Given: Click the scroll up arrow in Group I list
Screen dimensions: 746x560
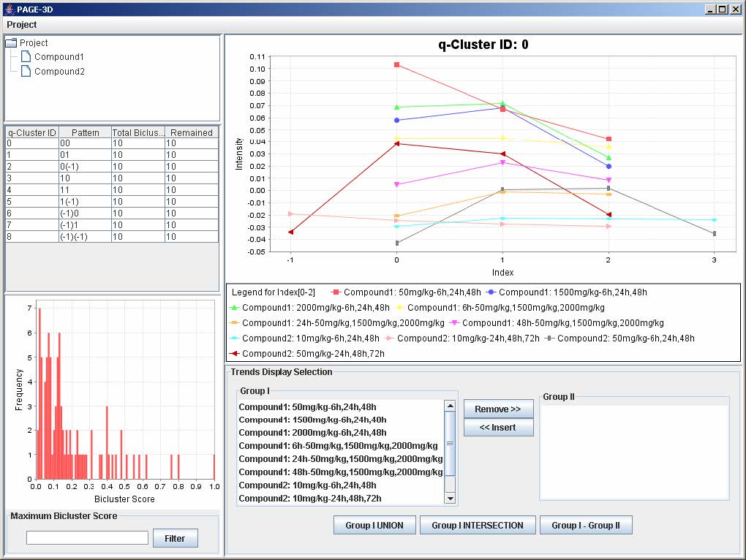Looking at the screenshot, I should tap(450, 406).
